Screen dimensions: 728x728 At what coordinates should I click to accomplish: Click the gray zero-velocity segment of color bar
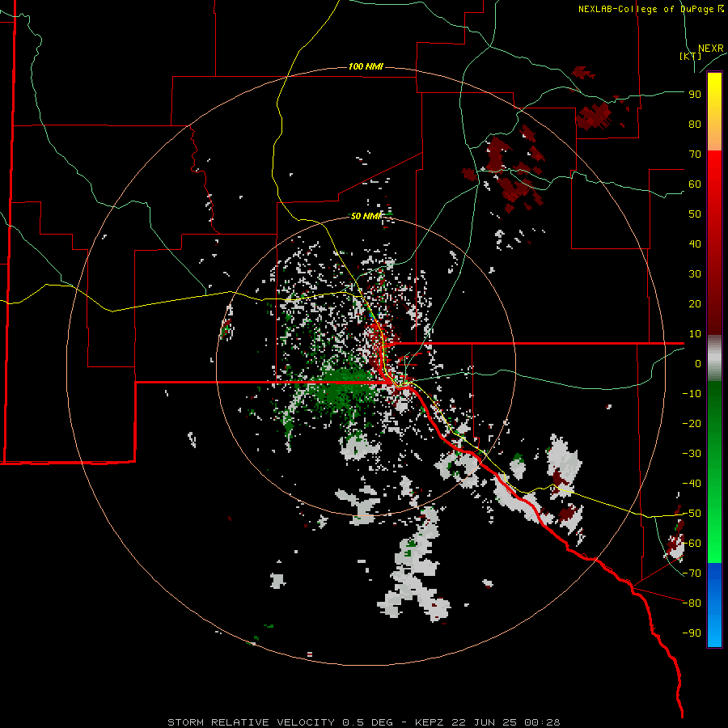pos(714,358)
